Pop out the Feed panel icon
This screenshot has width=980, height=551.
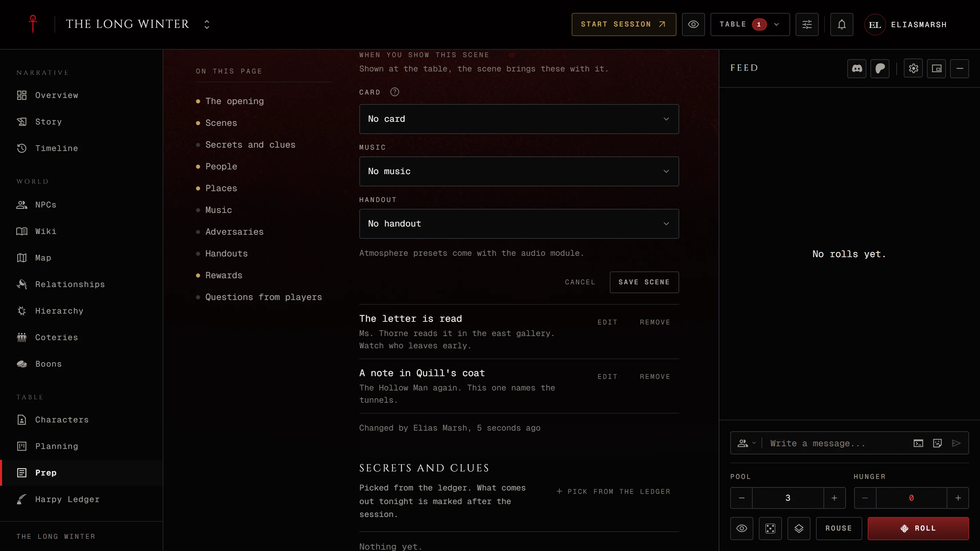tap(937, 68)
